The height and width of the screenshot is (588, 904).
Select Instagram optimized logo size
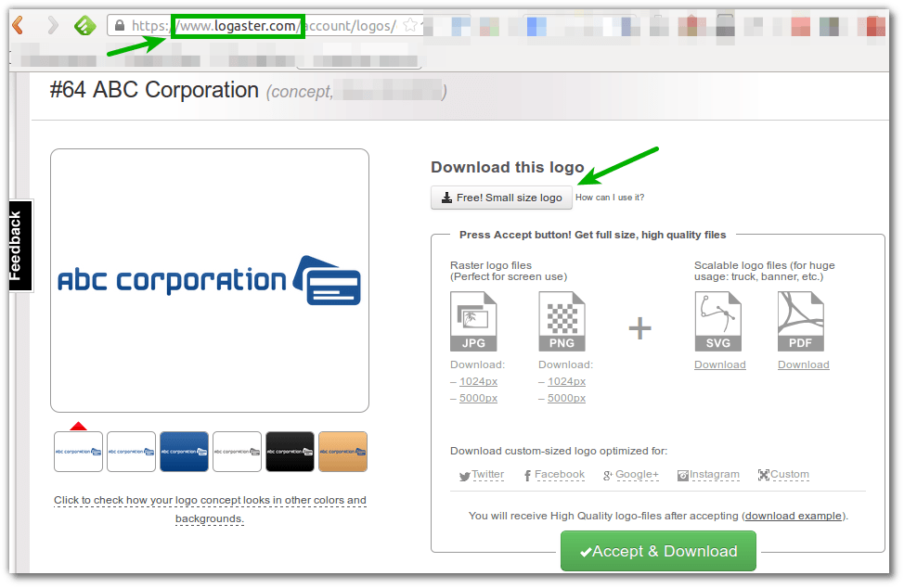[x=715, y=474]
